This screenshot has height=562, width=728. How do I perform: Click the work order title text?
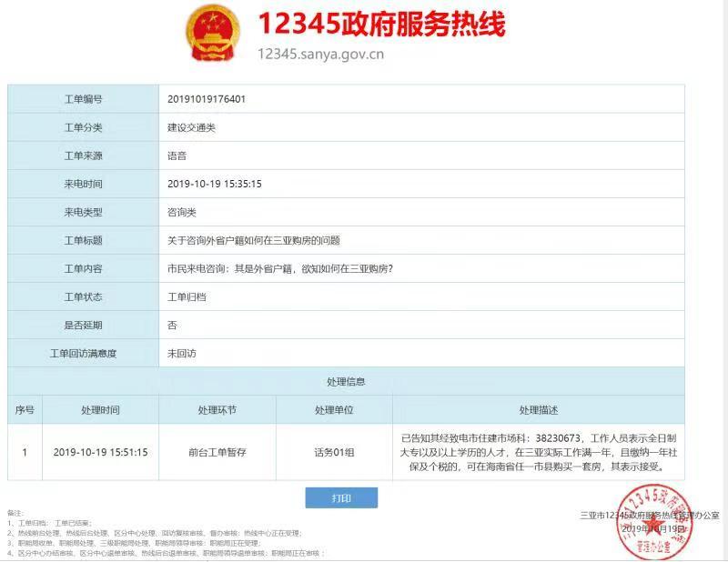click(254, 240)
